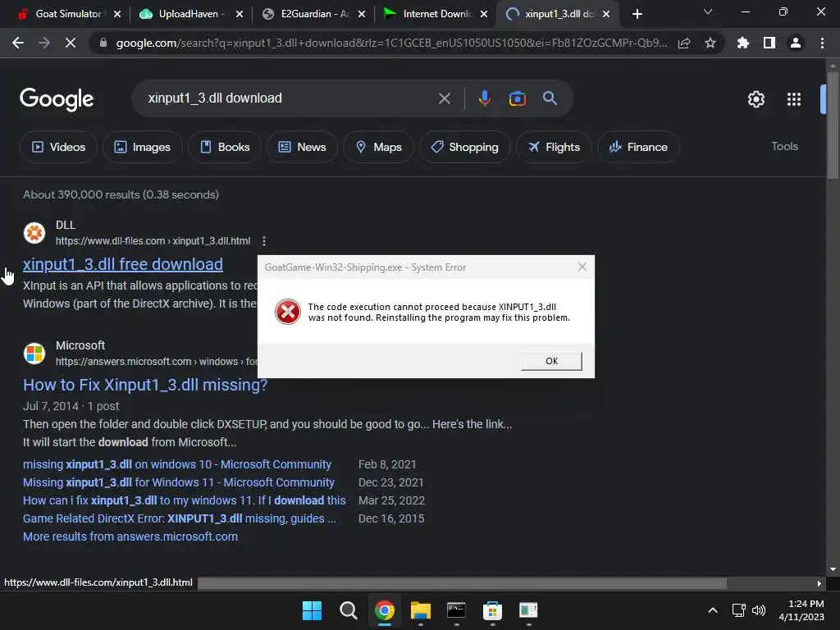Open the Chrome extensions puzzle icon

tap(743, 43)
